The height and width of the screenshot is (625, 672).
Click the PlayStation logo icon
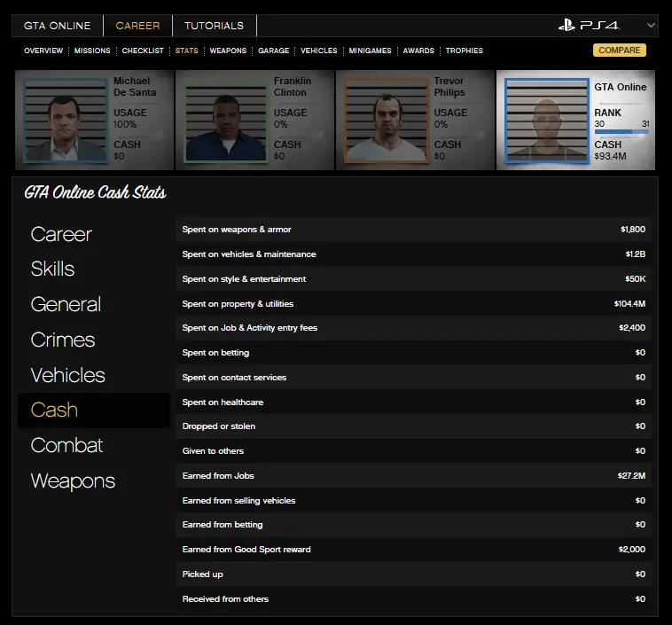tap(567, 26)
